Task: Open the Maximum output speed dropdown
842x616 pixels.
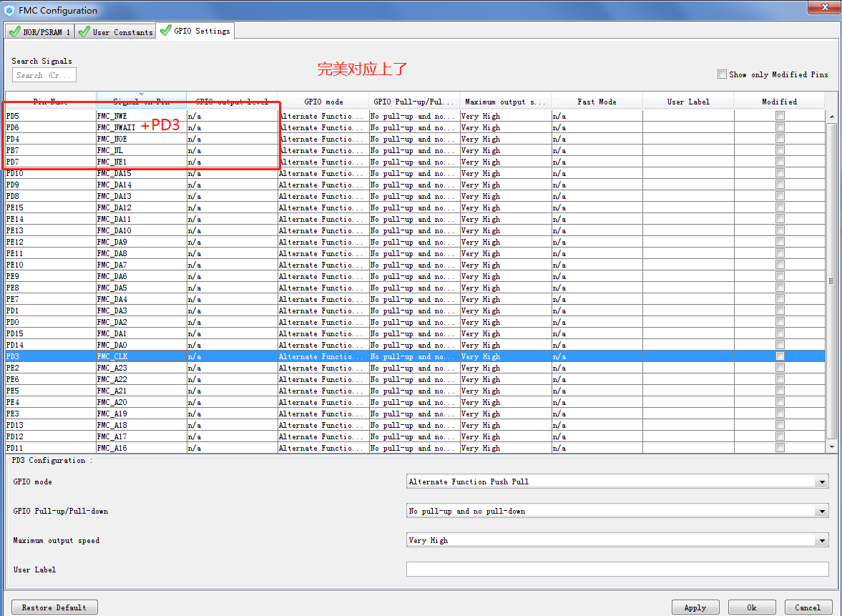Action: tap(823, 540)
